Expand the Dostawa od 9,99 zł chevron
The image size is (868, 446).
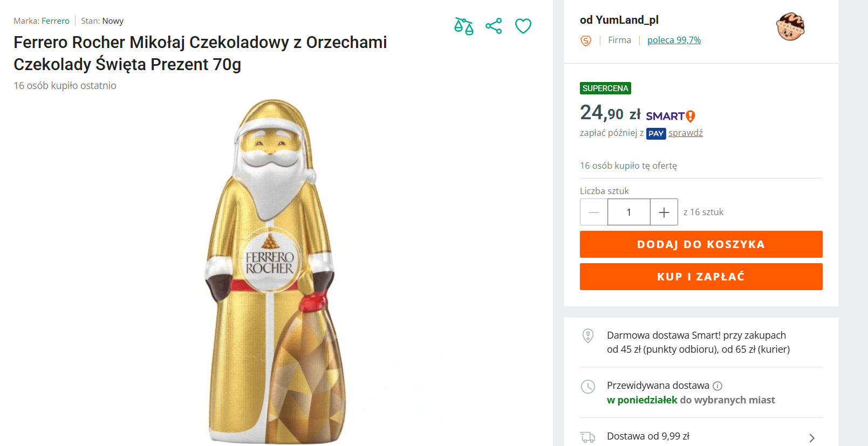[x=811, y=438]
